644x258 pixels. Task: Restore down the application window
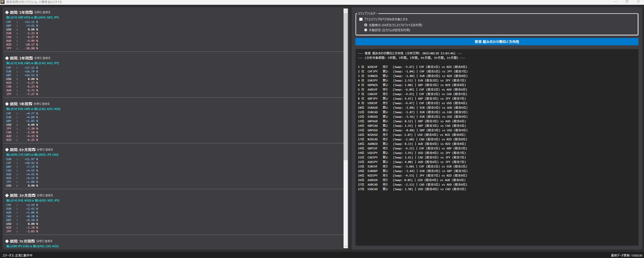pyautogui.click(x=627, y=2)
